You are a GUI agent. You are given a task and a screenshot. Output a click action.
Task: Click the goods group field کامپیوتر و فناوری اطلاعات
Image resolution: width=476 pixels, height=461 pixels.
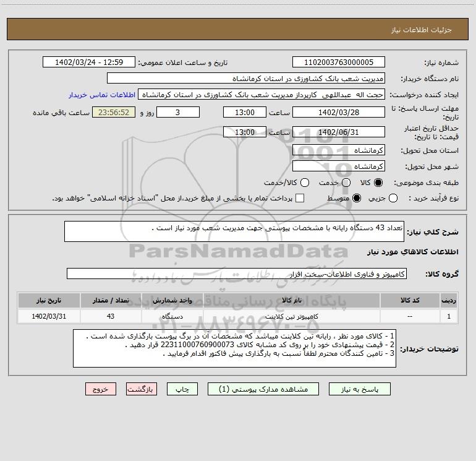237,274
